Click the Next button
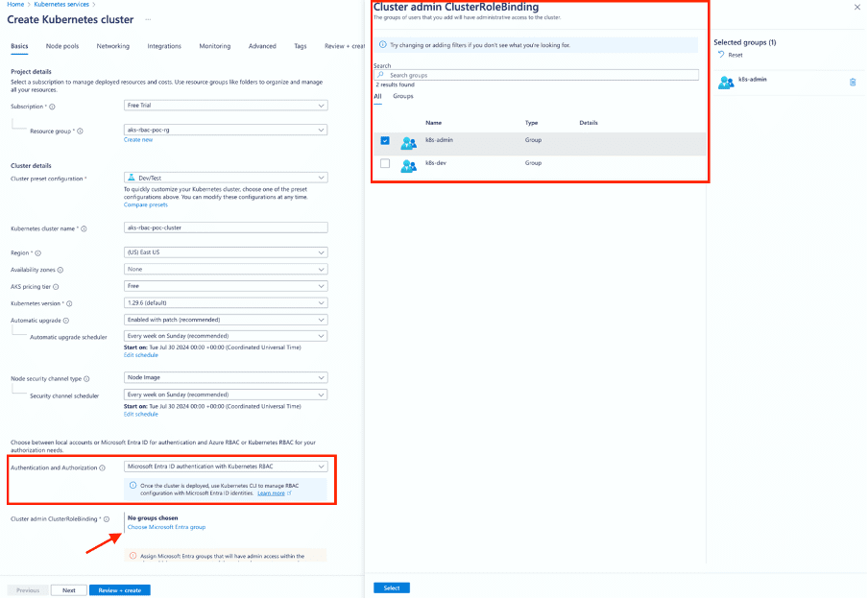The width and height of the screenshot is (868, 599). [x=68, y=590]
